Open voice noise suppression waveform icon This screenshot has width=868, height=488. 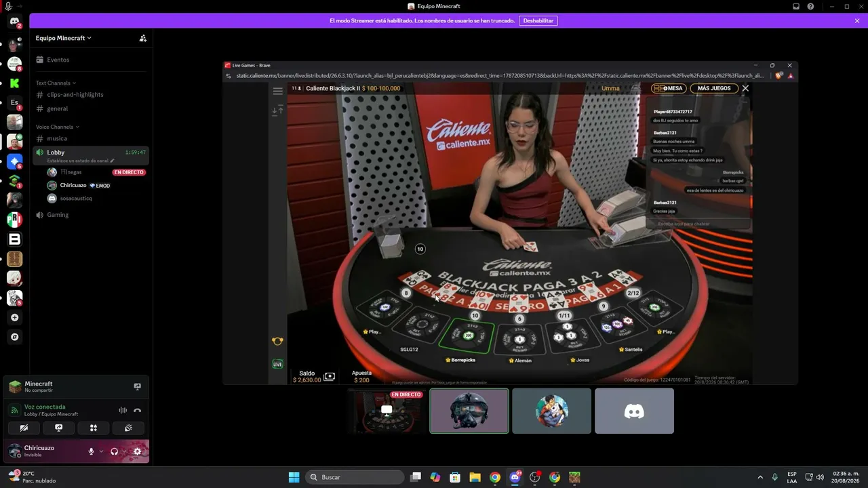pos(123,410)
